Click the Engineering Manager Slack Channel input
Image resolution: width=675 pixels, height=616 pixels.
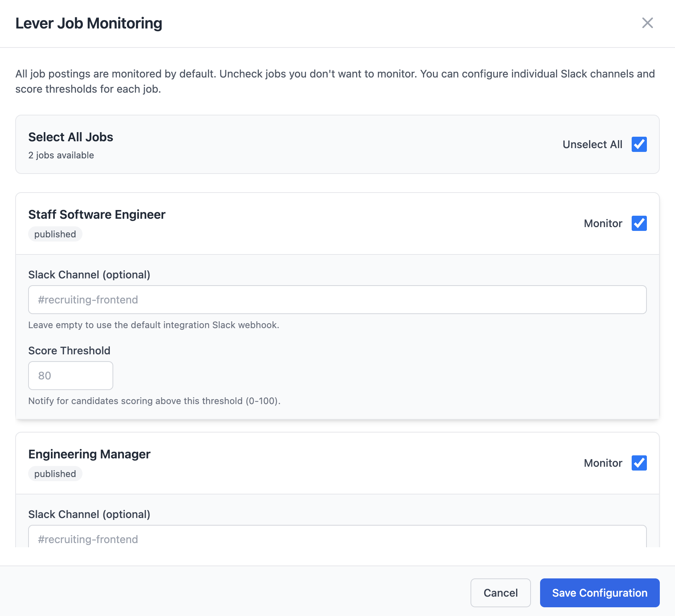pos(337,539)
